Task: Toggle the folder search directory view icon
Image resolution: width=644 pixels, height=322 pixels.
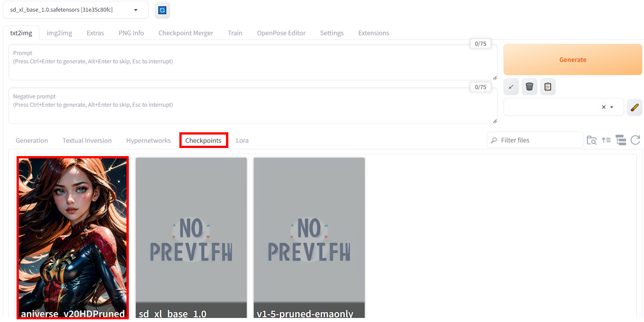Action: [592, 140]
